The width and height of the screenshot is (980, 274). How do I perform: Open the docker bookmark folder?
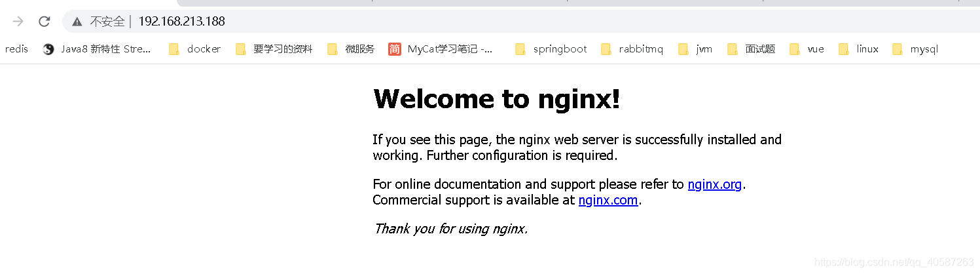tap(195, 49)
